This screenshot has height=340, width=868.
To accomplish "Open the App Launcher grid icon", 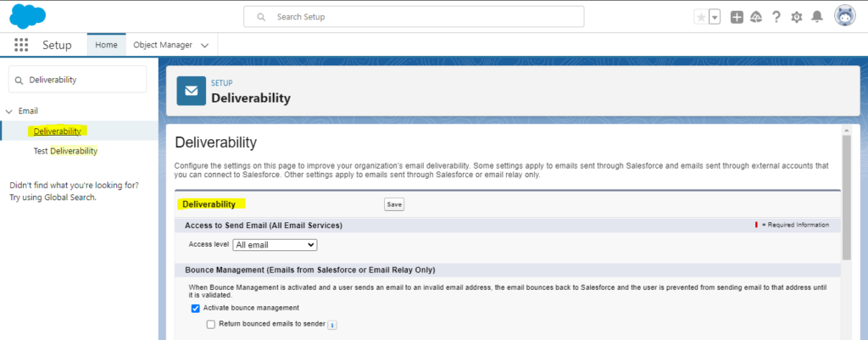I will pyautogui.click(x=21, y=45).
